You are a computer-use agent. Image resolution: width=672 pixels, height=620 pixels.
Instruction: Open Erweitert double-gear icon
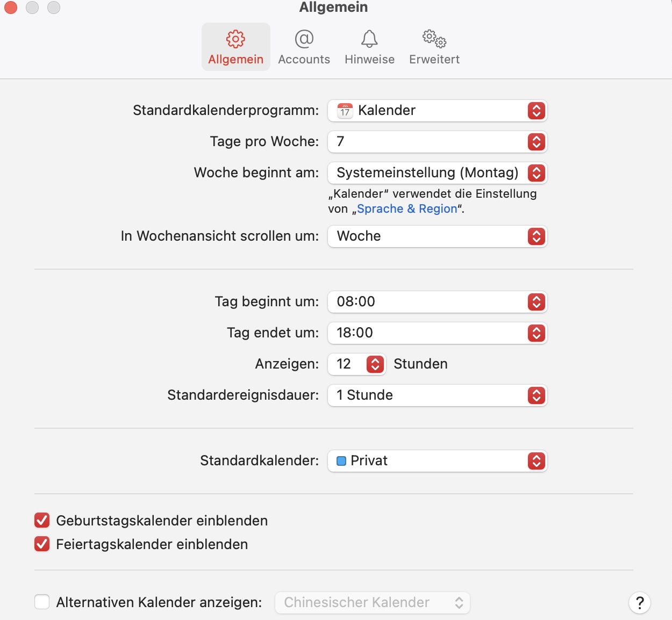pyautogui.click(x=434, y=39)
